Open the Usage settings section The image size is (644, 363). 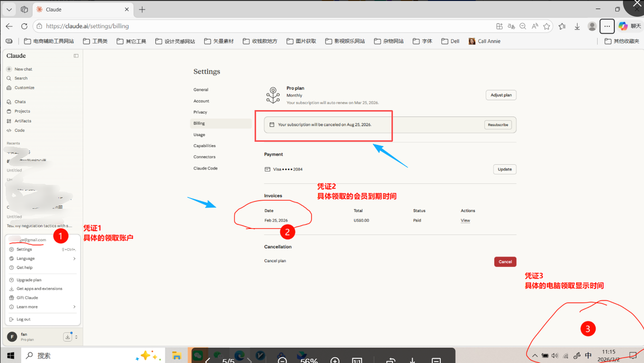point(199,135)
